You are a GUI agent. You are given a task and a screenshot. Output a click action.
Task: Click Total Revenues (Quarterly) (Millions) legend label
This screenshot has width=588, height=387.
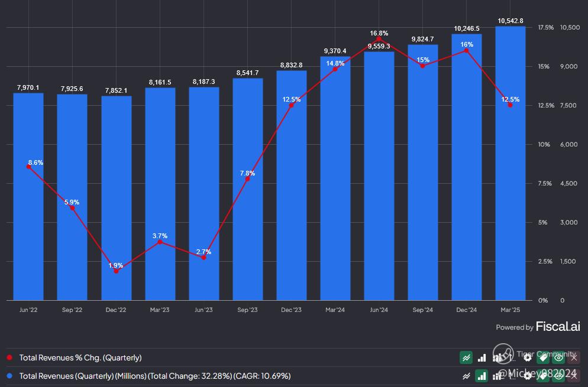point(155,376)
